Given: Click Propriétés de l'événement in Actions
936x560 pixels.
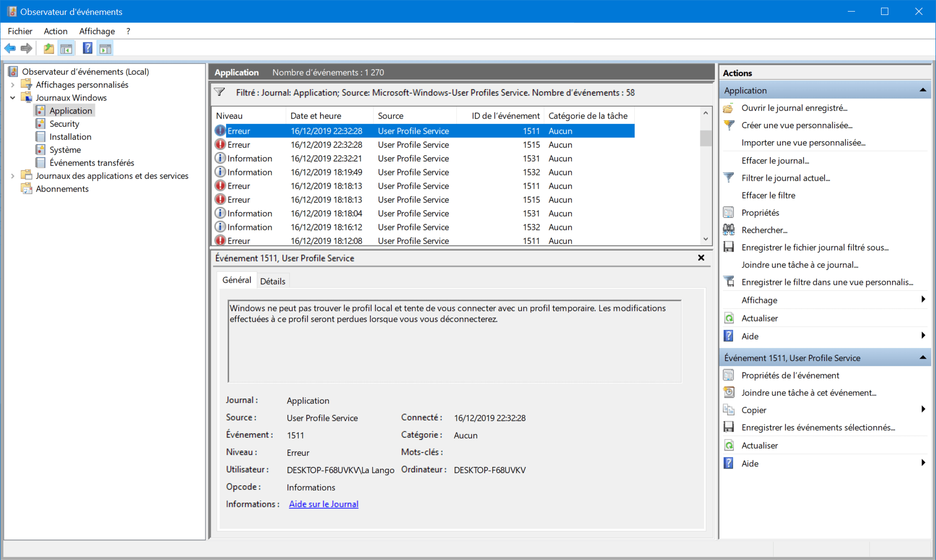Looking at the screenshot, I should pyautogui.click(x=790, y=375).
